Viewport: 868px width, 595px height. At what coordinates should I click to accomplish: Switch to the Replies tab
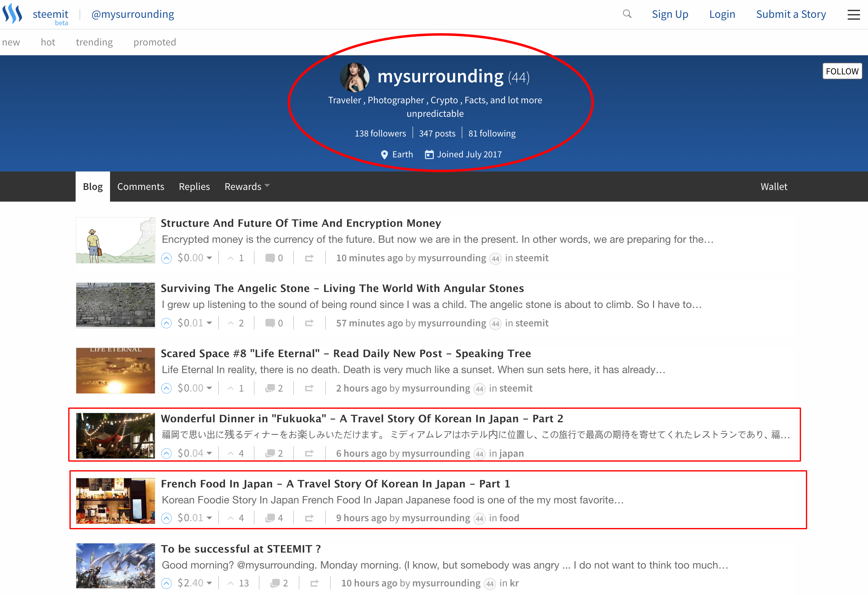194,186
